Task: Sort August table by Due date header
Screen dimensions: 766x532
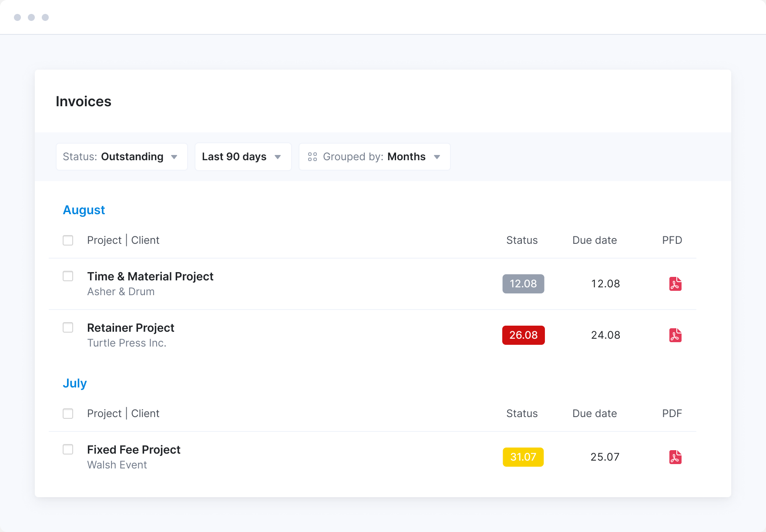Action: click(595, 240)
